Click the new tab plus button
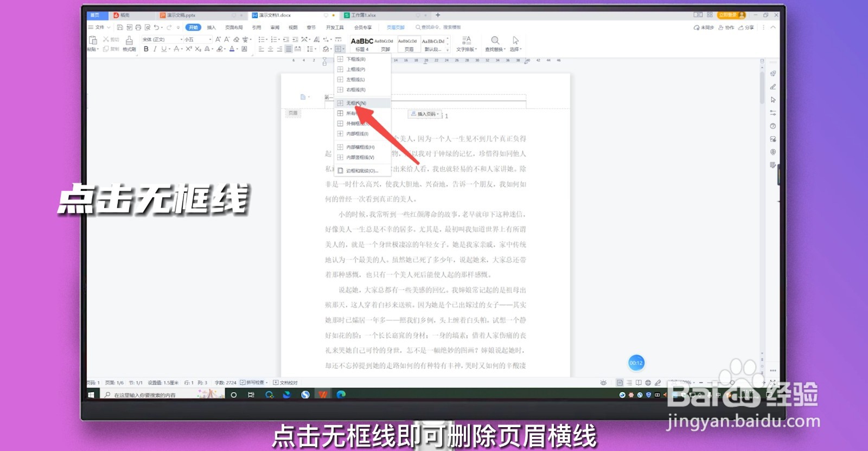 pyautogui.click(x=438, y=15)
